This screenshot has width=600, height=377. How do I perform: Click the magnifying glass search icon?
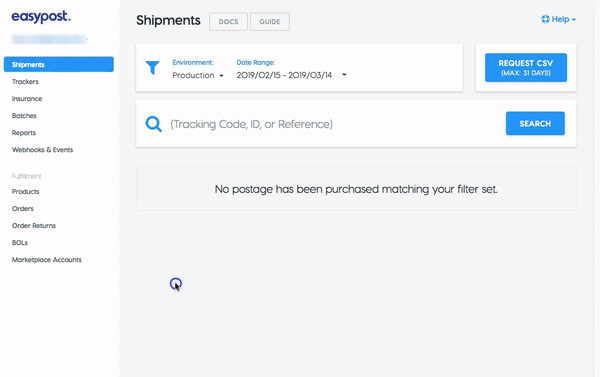tap(153, 124)
